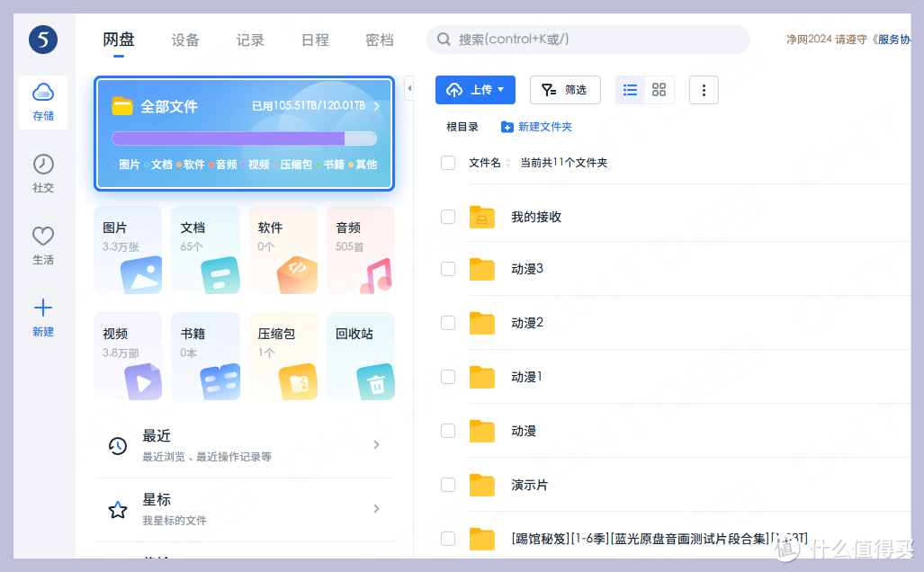Switch to grid view layout
The width and height of the screenshot is (924, 572).
pyautogui.click(x=659, y=90)
